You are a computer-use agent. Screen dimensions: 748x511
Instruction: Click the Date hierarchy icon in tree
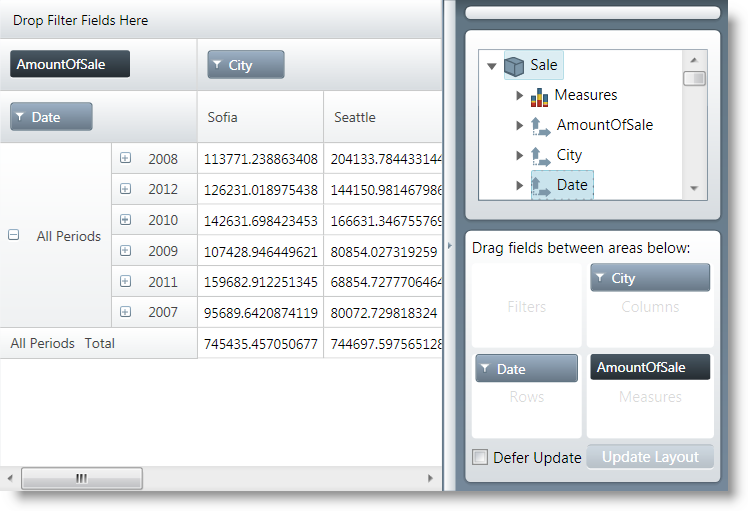pyautogui.click(x=540, y=185)
